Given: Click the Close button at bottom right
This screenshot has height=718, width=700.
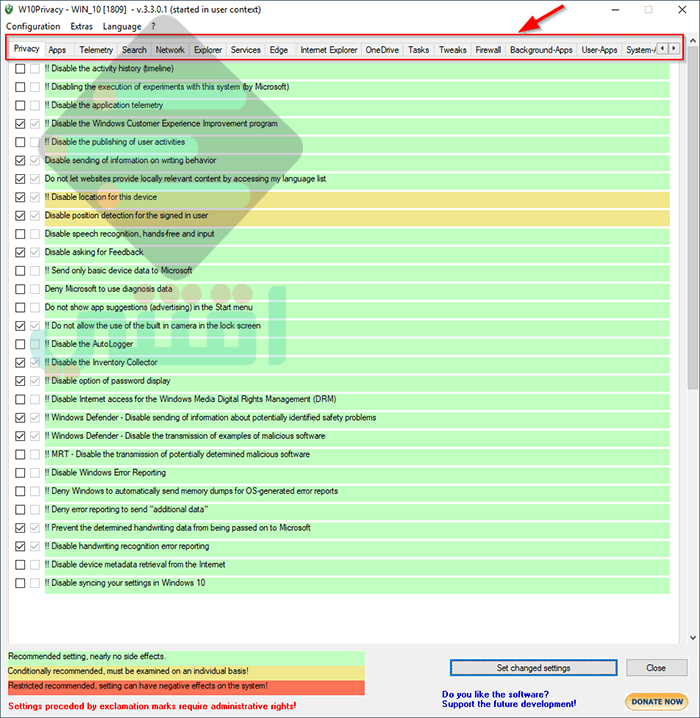Looking at the screenshot, I should click(x=657, y=668).
